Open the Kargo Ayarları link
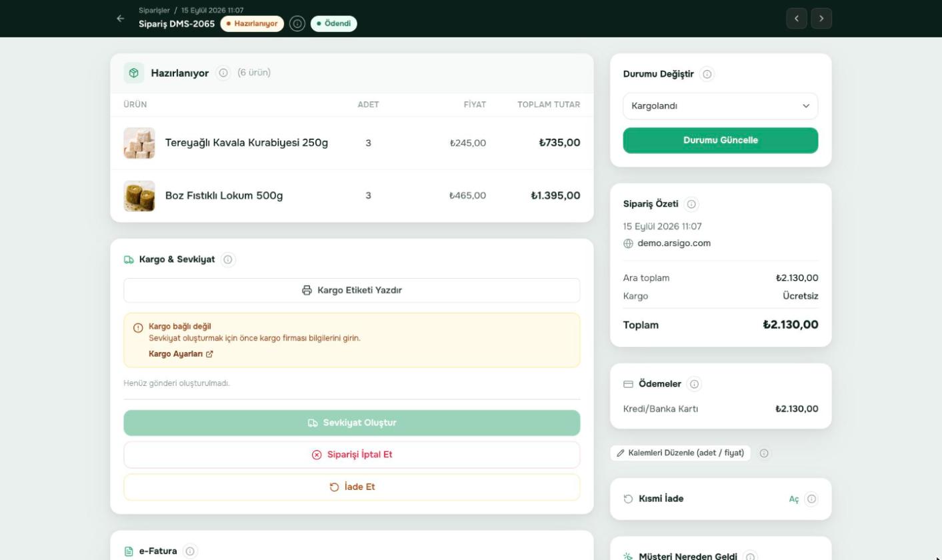942x560 pixels. (181, 354)
